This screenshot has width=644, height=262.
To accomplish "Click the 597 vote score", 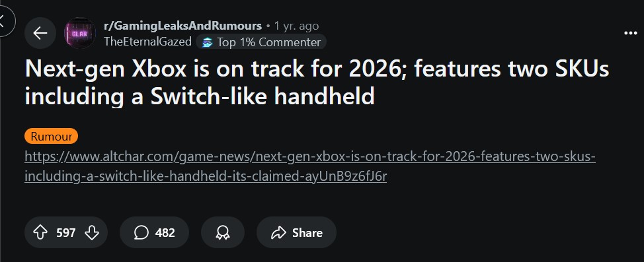I will pos(65,233).
